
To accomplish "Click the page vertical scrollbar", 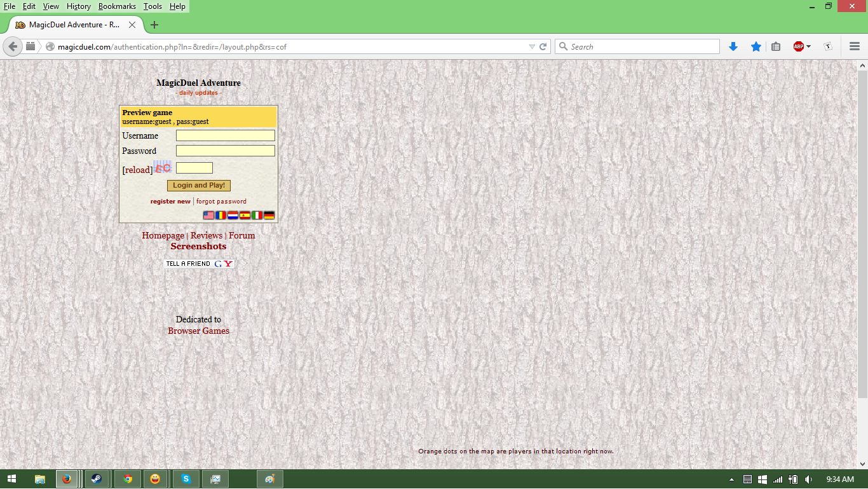I will pos(862,234).
